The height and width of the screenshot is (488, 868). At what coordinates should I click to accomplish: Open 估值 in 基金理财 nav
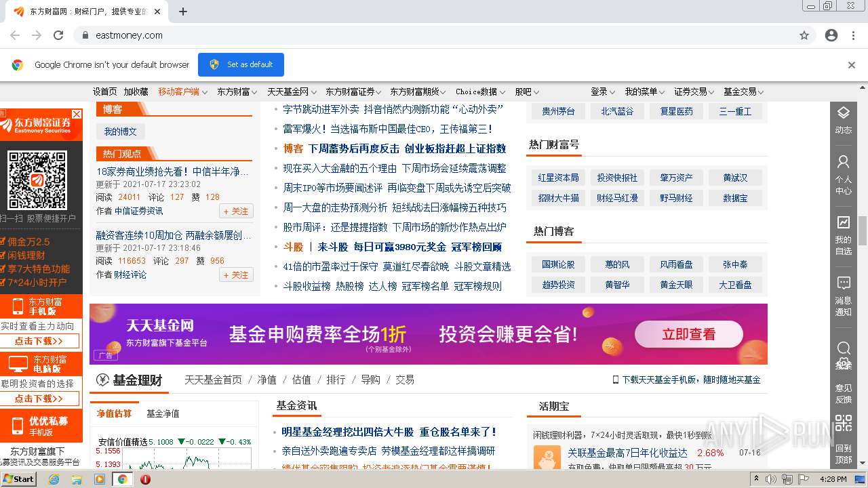[x=301, y=380]
